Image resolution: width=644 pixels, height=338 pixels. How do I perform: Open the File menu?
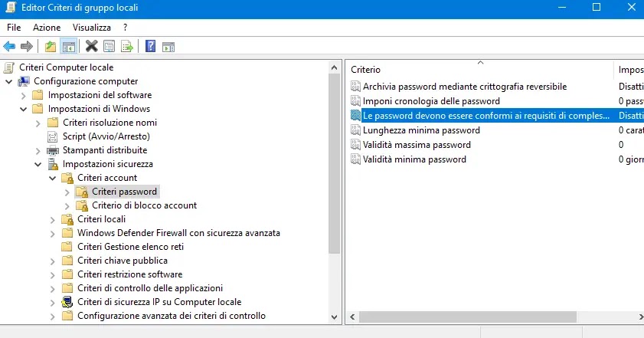[14, 27]
